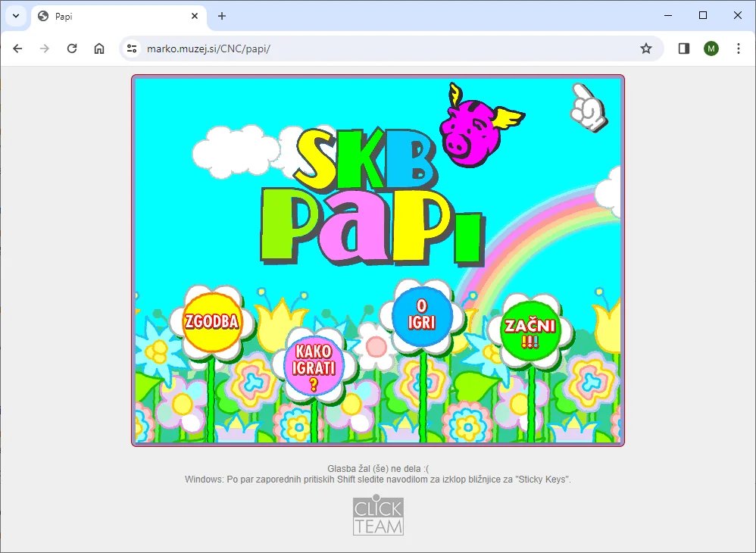The width and height of the screenshot is (756, 553).
Task: Click the Sticky Keys instruction text line
Action: (x=378, y=480)
